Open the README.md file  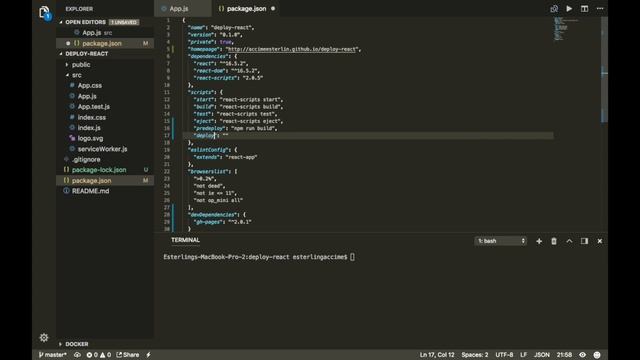[90, 191]
